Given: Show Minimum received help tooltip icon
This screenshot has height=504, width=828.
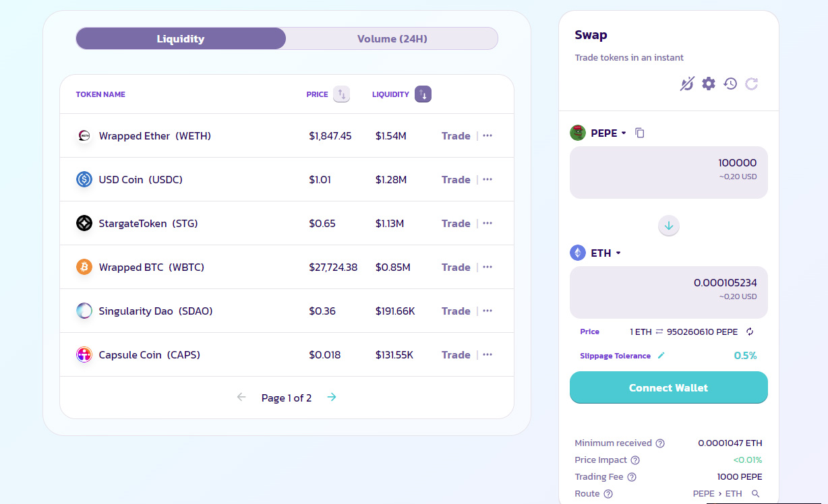Looking at the screenshot, I should (x=660, y=443).
